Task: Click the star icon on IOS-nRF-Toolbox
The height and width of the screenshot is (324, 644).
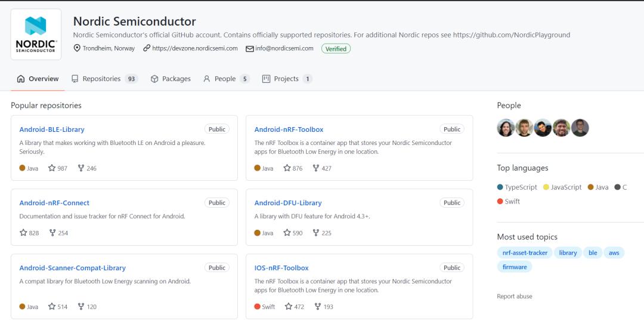Action: [289, 306]
